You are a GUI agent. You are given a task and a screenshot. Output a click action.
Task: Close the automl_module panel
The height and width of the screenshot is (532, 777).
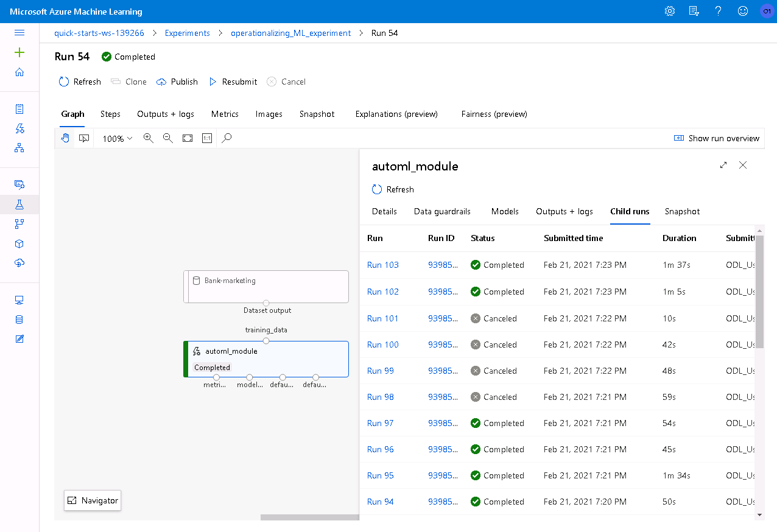(x=743, y=165)
